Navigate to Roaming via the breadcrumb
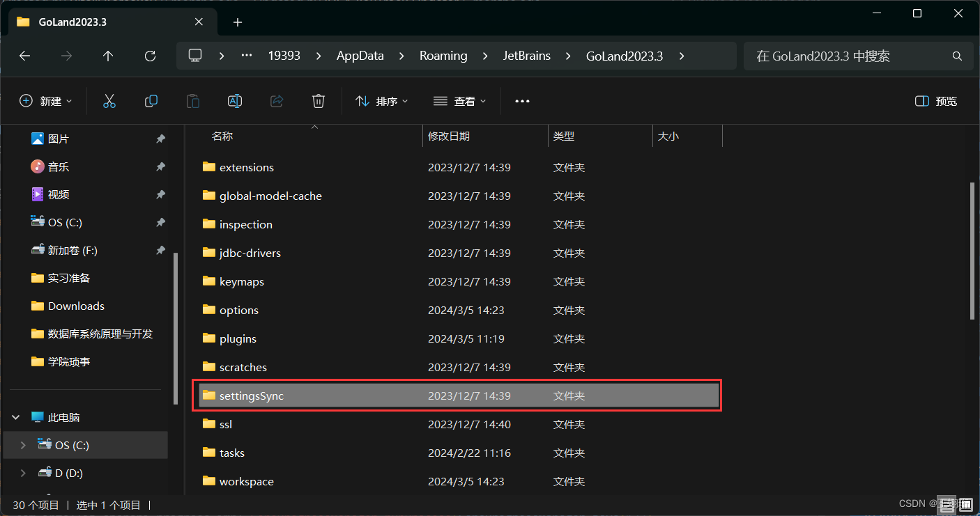 coord(443,56)
